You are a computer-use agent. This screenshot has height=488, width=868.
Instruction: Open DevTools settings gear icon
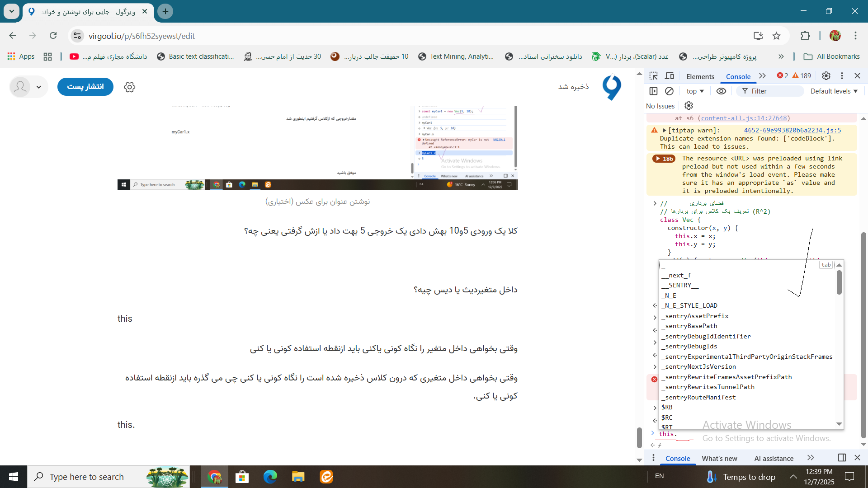pos(826,76)
